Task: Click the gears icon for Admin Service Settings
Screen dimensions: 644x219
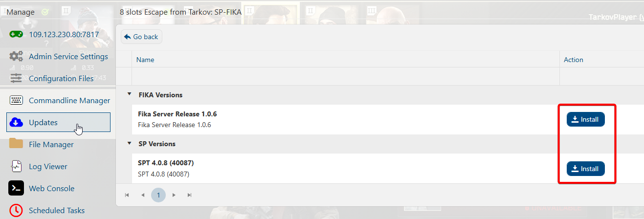Action: [16, 56]
